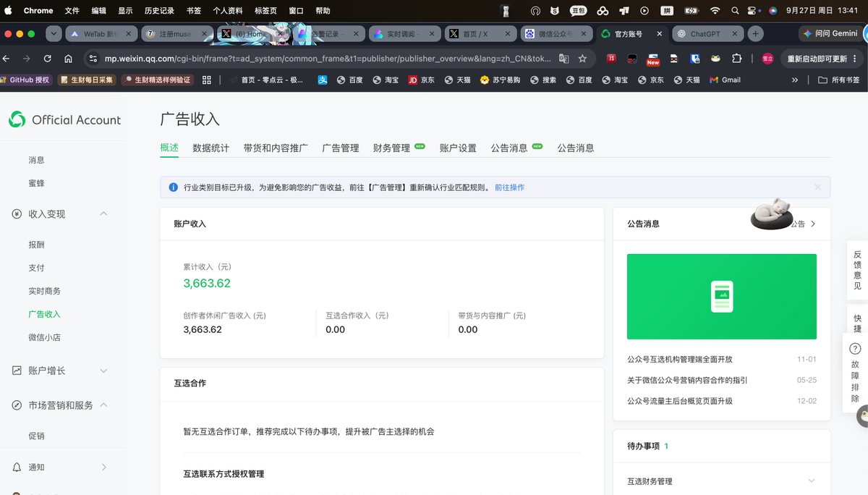
Task: Open the 数据统计 tab
Action: tap(210, 148)
